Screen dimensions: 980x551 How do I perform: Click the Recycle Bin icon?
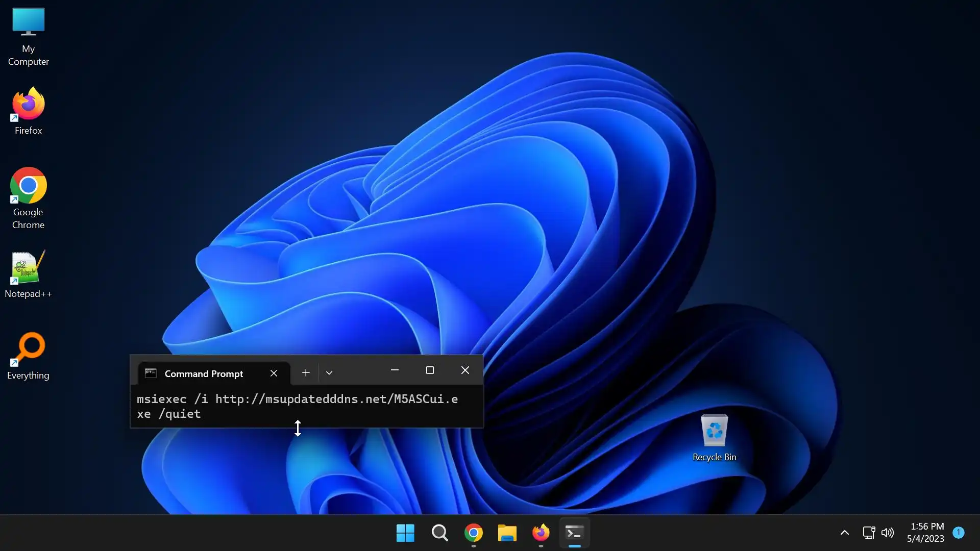[x=714, y=437]
